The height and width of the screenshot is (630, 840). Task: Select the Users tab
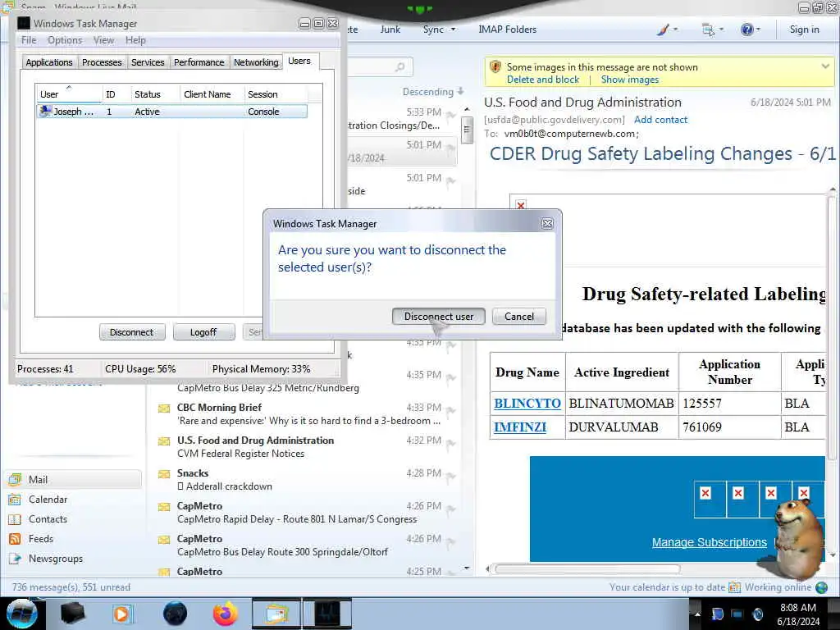click(x=299, y=61)
